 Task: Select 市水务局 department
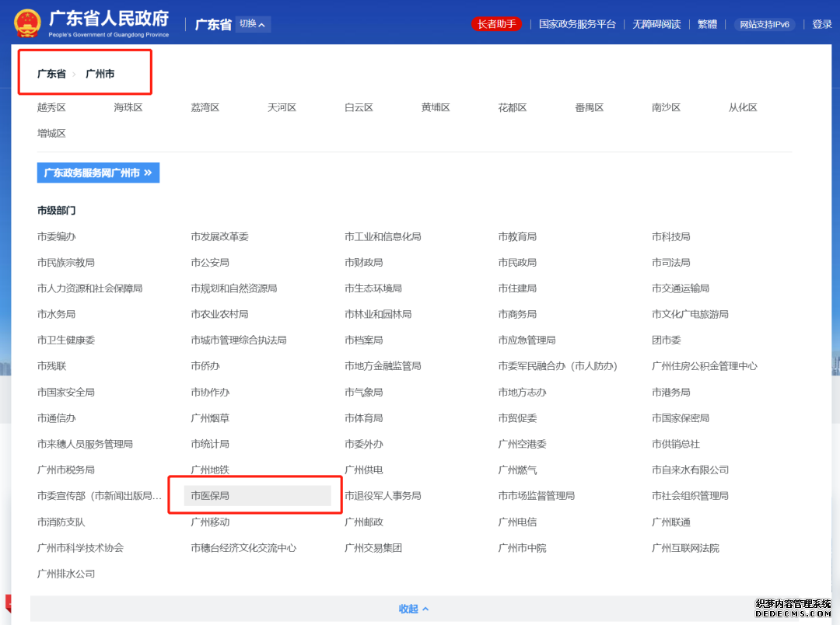point(56,314)
